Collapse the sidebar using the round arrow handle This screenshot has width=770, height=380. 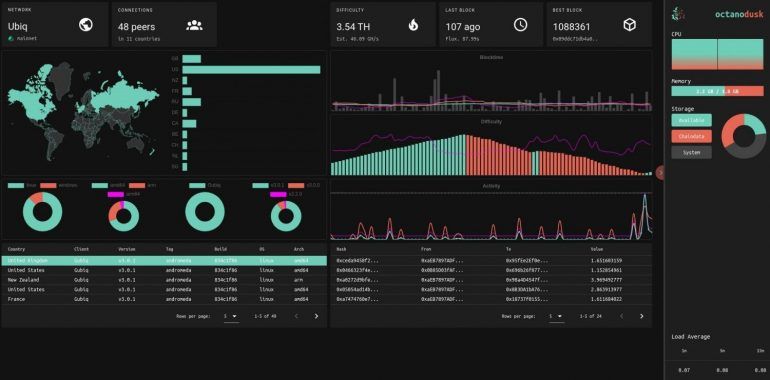point(660,172)
